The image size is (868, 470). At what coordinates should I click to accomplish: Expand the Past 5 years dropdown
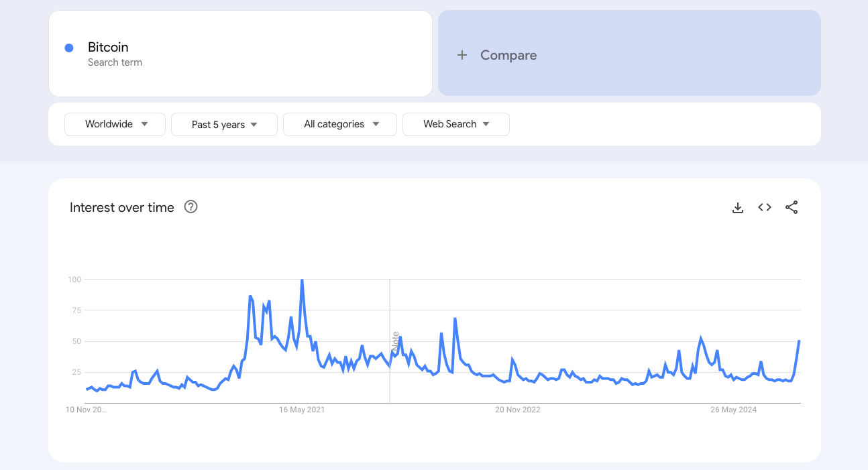click(224, 125)
